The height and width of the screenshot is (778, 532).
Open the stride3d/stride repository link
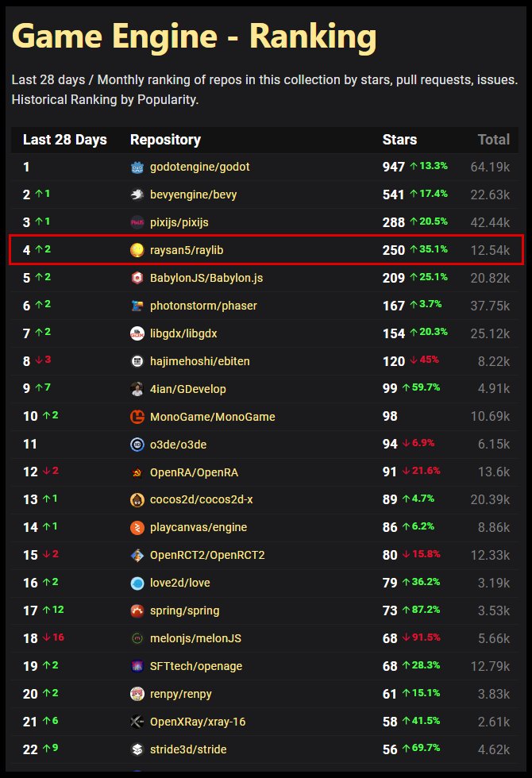188,749
